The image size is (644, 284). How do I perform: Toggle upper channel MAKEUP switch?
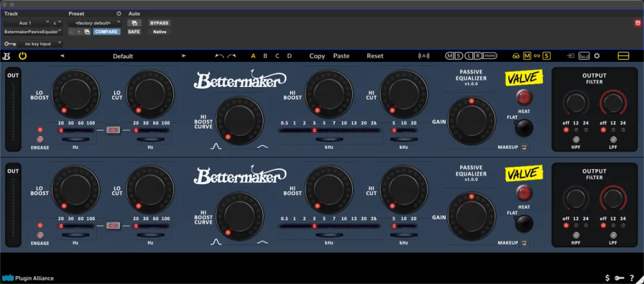(524, 147)
